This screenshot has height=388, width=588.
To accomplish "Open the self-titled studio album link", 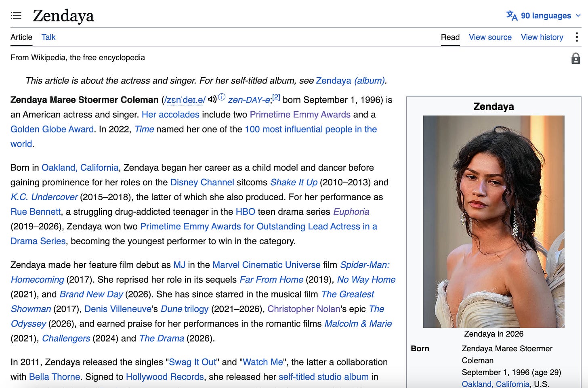I will (x=323, y=377).
